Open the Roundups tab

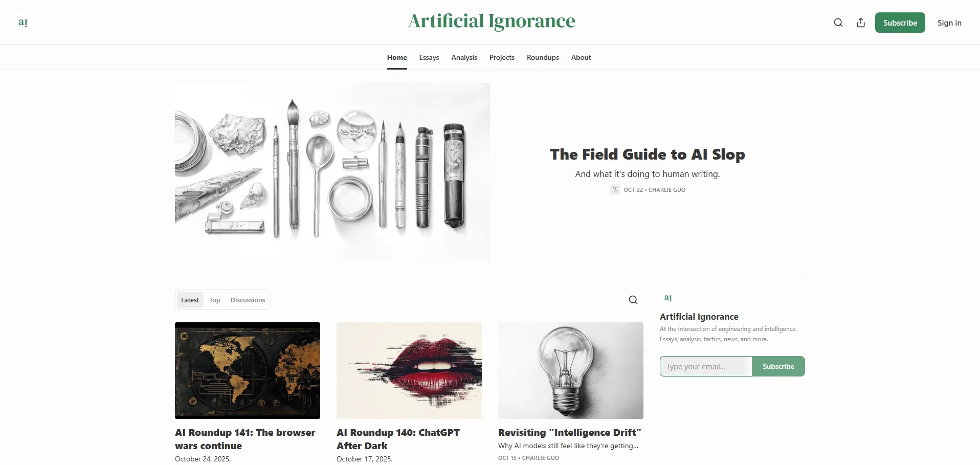(x=543, y=57)
